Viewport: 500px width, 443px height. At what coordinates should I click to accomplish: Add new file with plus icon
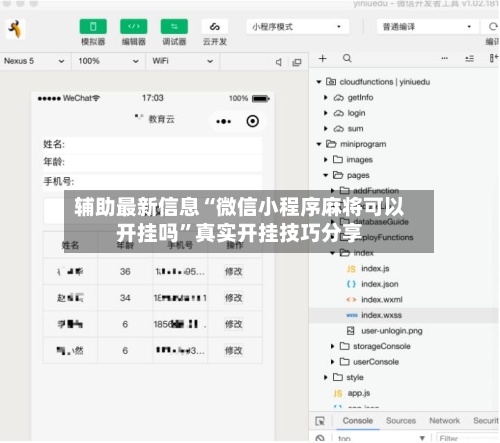click(322, 59)
